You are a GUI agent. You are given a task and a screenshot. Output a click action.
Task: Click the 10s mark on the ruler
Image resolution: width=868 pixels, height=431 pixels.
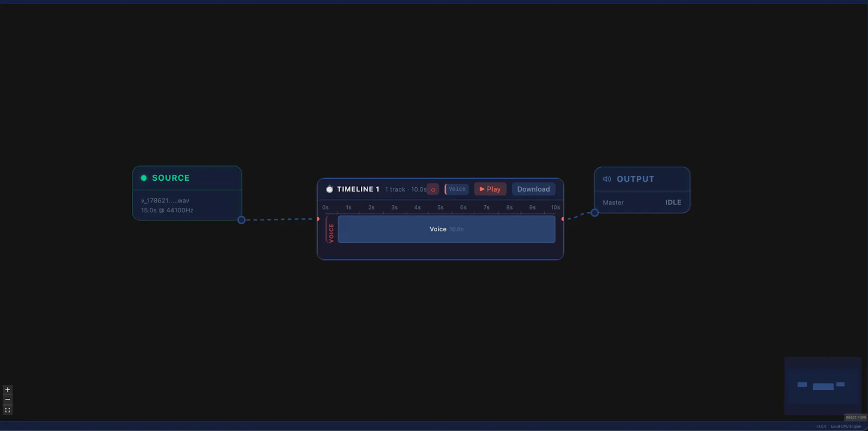click(556, 207)
